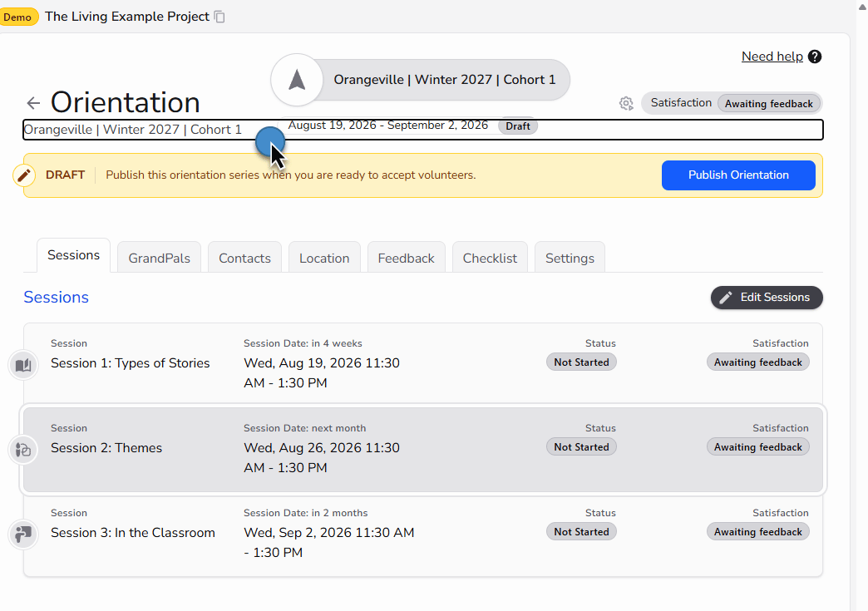This screenshot has height=611, width=868.
Task: Open the GrandPals tab
Action: click(160, 259)
